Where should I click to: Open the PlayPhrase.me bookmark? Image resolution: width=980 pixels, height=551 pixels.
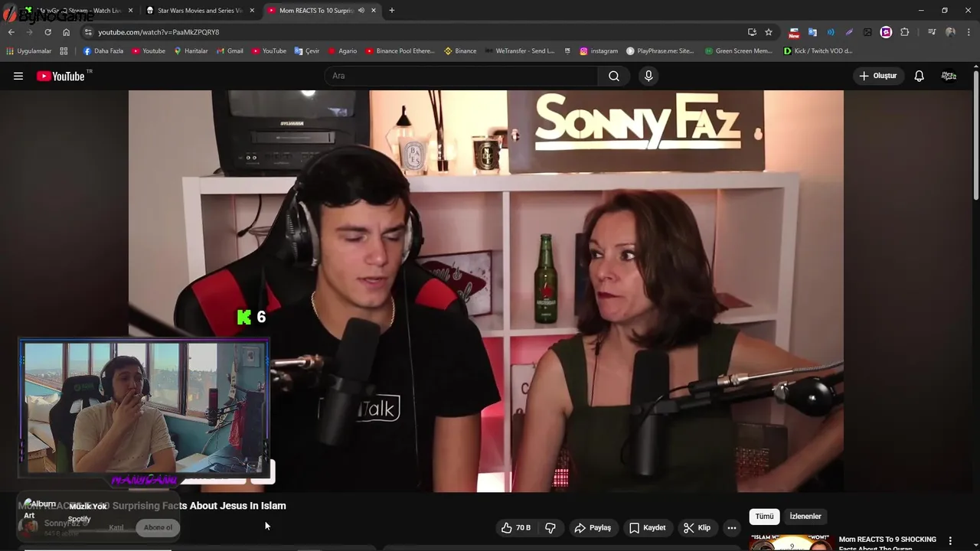pos(660,51)
